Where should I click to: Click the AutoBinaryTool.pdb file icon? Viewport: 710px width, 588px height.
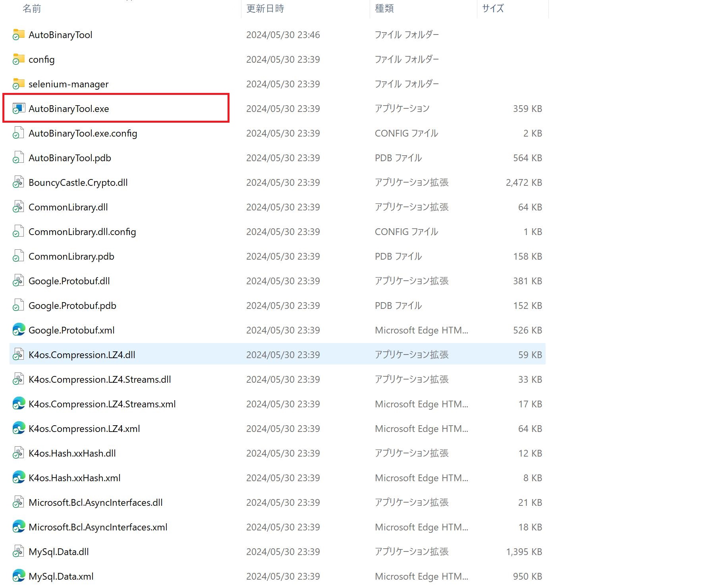click(x=19, y=158)
